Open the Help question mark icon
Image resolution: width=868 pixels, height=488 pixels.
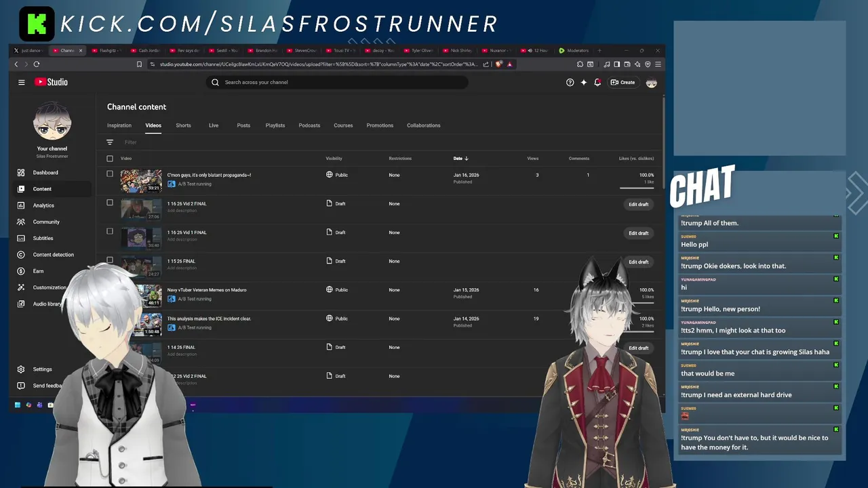[570, 82]
